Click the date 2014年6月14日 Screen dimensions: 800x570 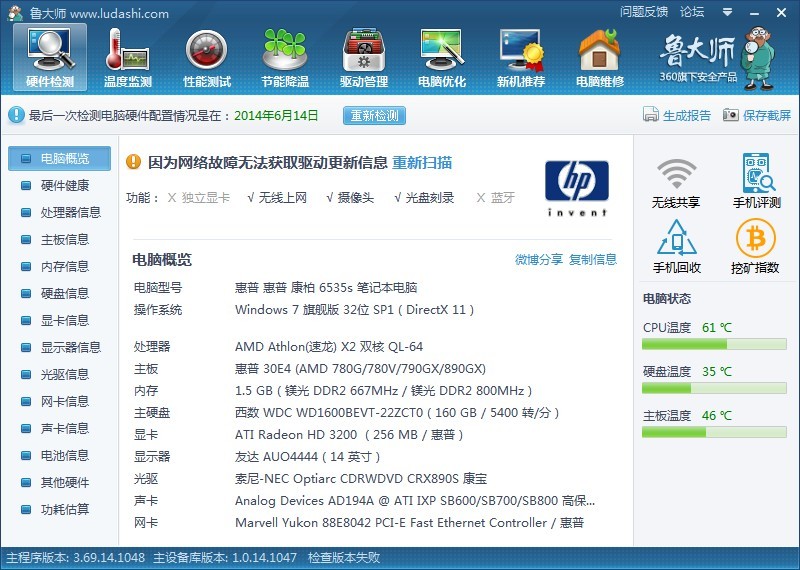(x=276, y=115)
